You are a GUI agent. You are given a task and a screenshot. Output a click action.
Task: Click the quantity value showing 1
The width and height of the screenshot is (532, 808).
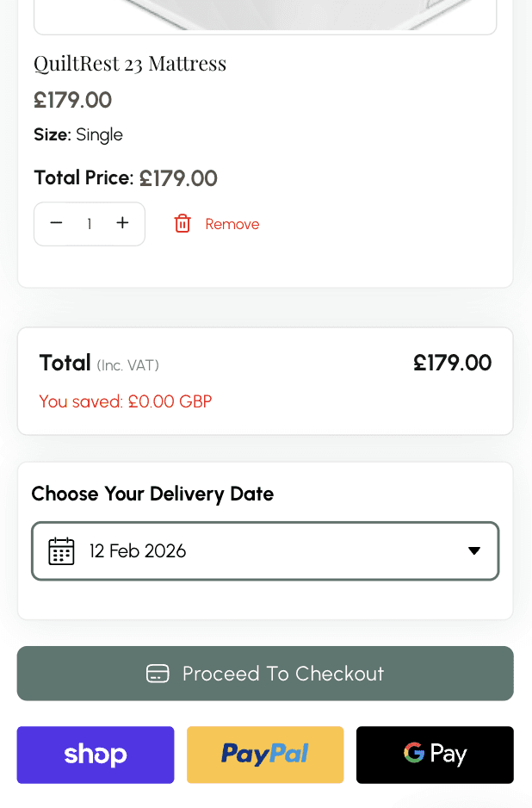coord(89,223)
